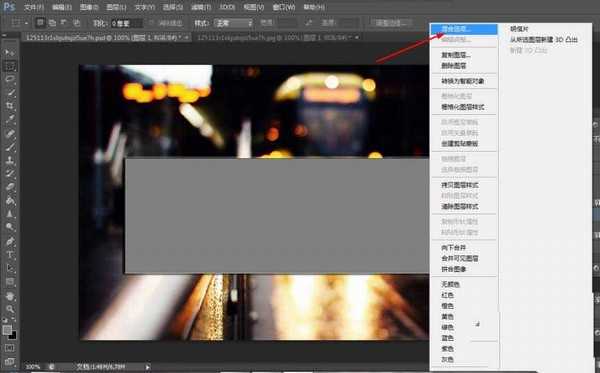Choose 拼合图像 in the context menu
Screen dimensions: 600x373
(464, 269)
